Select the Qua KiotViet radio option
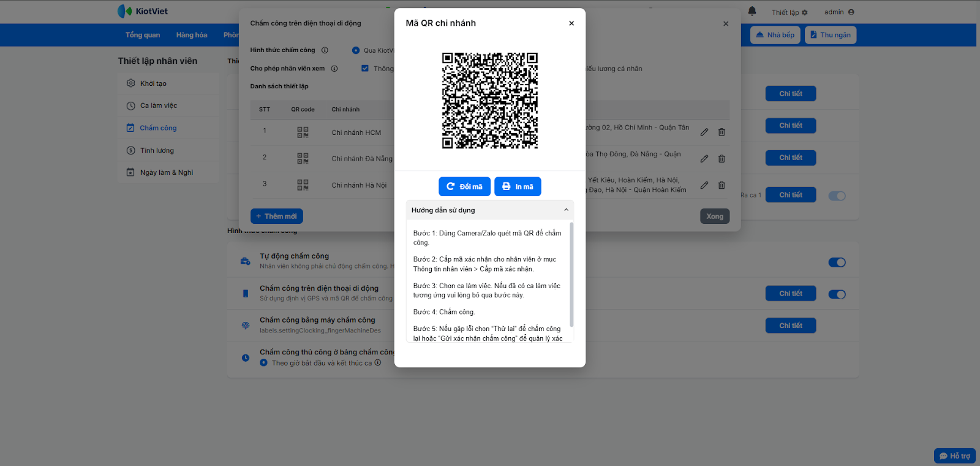Image resolution: width=980 pixels, height=466 pixels. [x=356, y=50]
